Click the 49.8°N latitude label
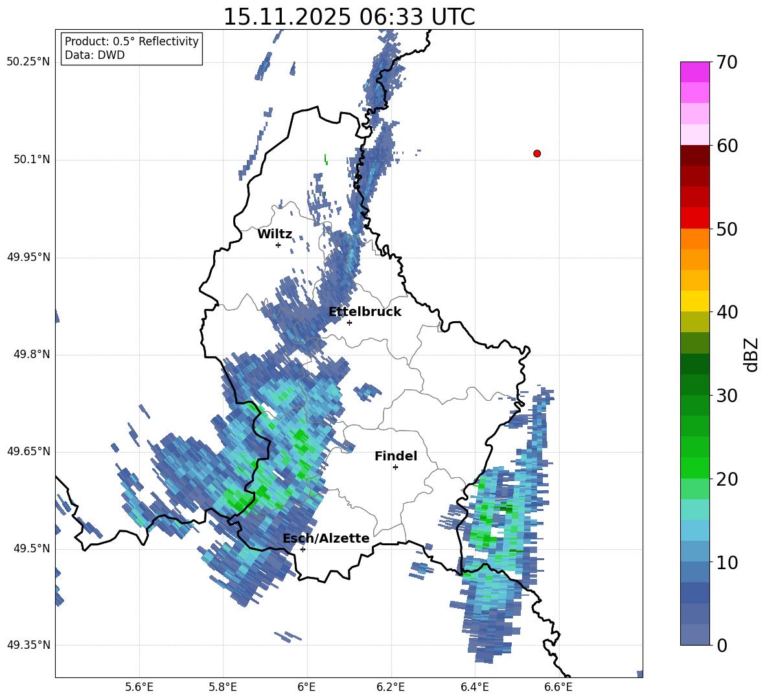 32,354
